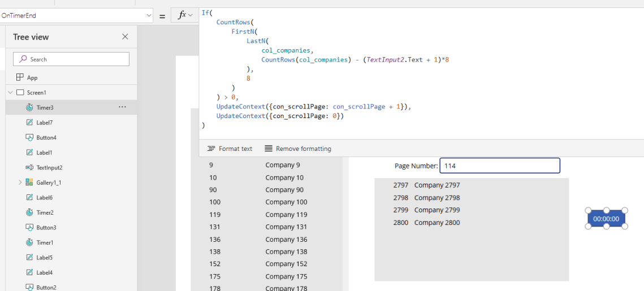Open the fx function dropdown chevron

tap(191, 15)
